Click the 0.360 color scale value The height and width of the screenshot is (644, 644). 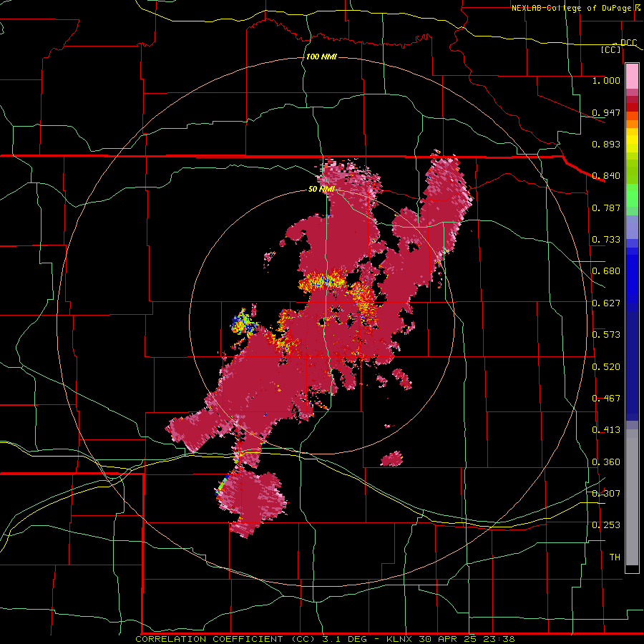coord(606,462)
